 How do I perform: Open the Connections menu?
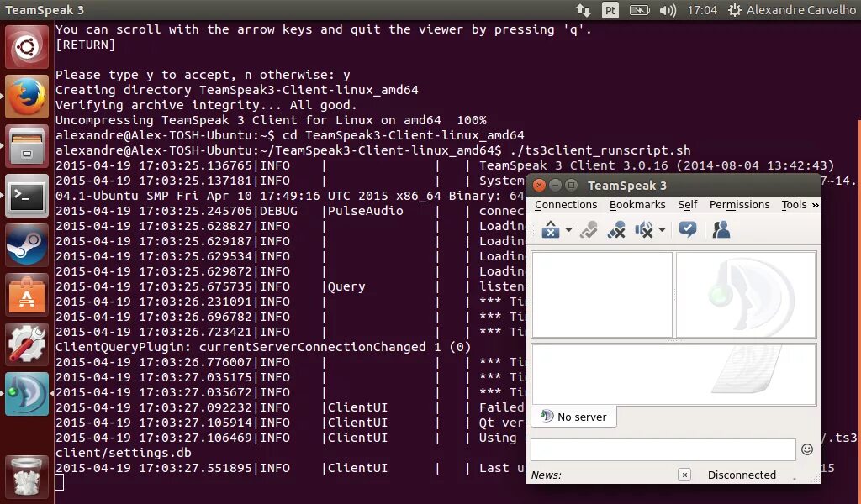[566, 205]
